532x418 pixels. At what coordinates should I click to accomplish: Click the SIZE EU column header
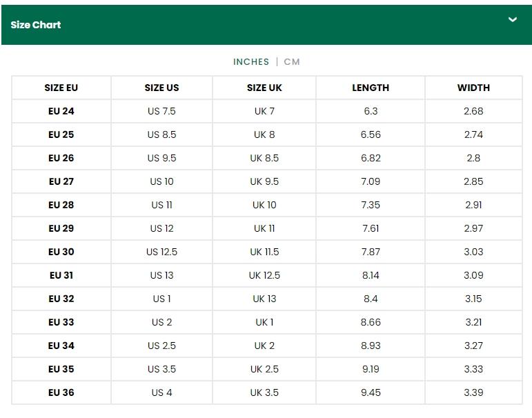click(61, 88)
